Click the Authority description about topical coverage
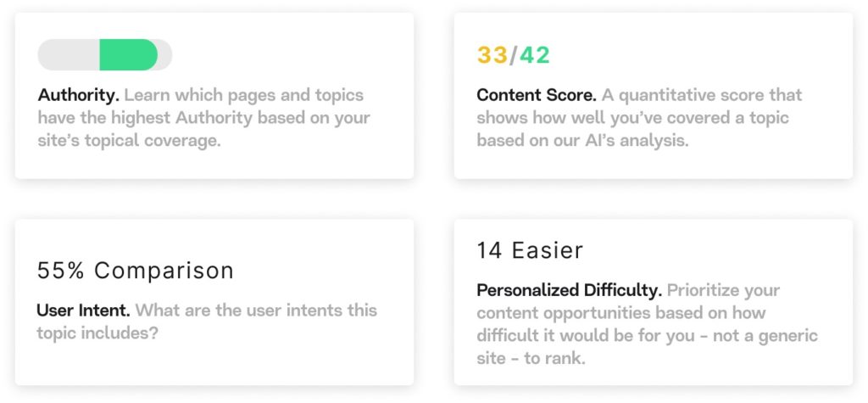868x403 pixels. tap(203, 118)
